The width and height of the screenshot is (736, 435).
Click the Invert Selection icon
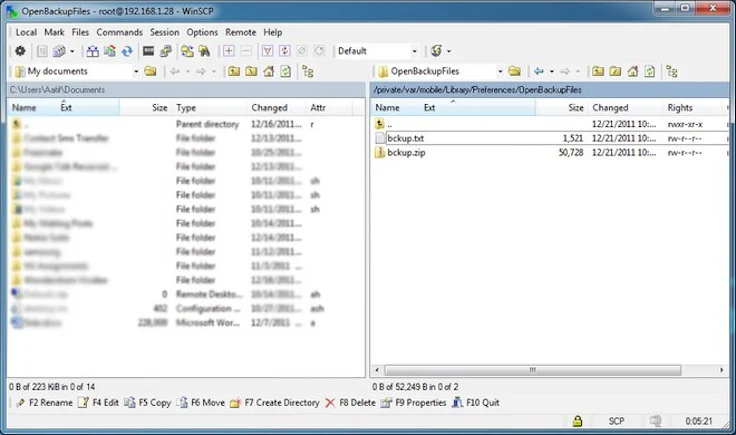click(x=284, y=51)
